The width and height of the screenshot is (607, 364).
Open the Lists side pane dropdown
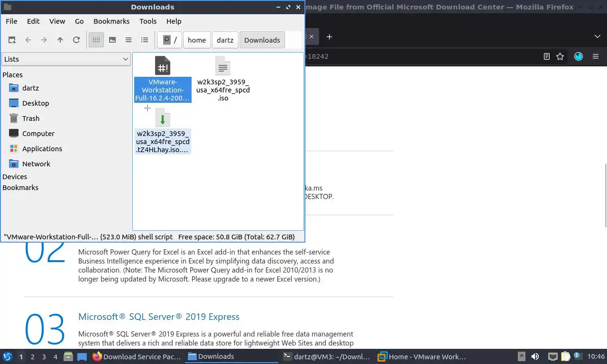pyautogui.click(x=66, y=59)
